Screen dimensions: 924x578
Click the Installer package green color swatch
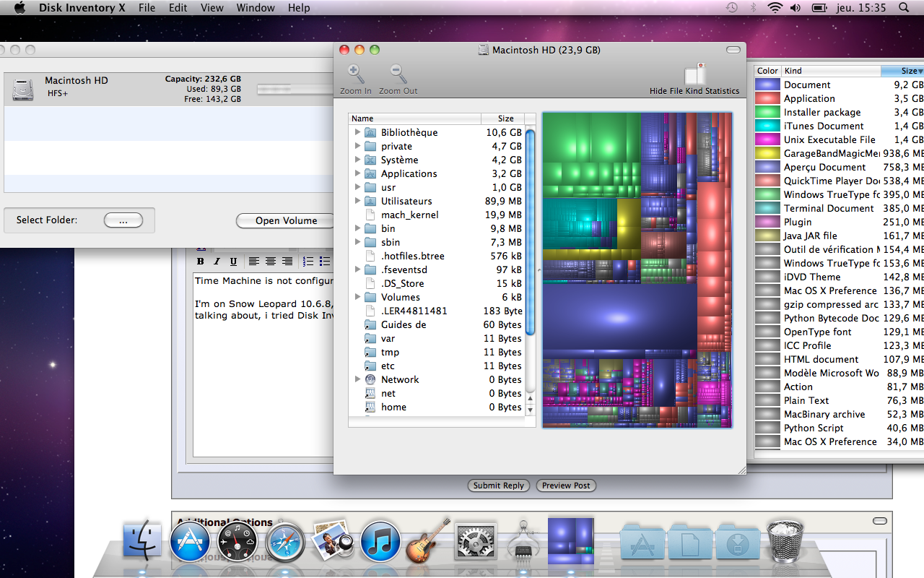pyautogui.click(x=767, y=112)
